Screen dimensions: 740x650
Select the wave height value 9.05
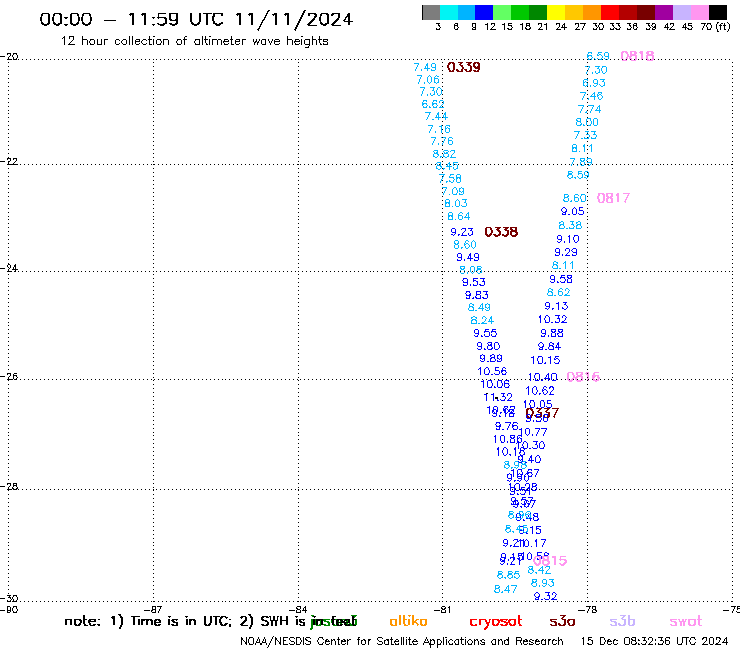click(572, 211)
